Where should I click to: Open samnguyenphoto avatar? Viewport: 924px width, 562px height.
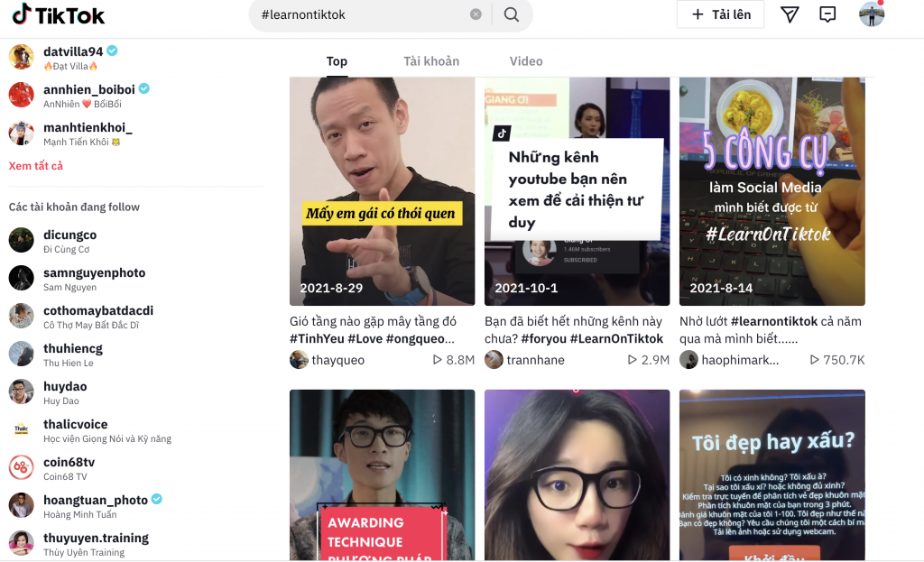[x=22, y=278]
